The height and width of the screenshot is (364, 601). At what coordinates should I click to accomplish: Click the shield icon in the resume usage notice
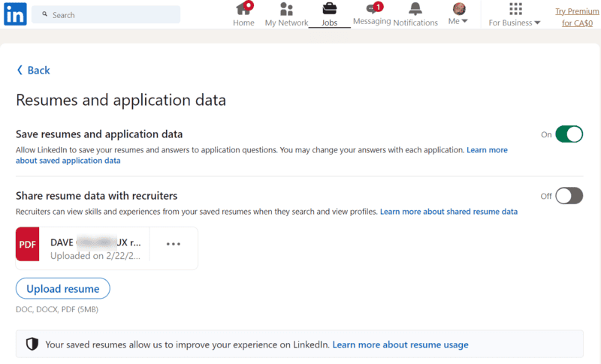point(32,344)
